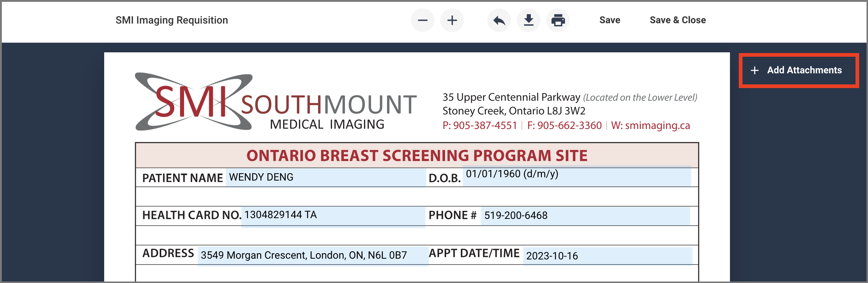868x283 pixels.
Task: Click the Patient Name field with Wendy Deng
Action: (325, 178)
